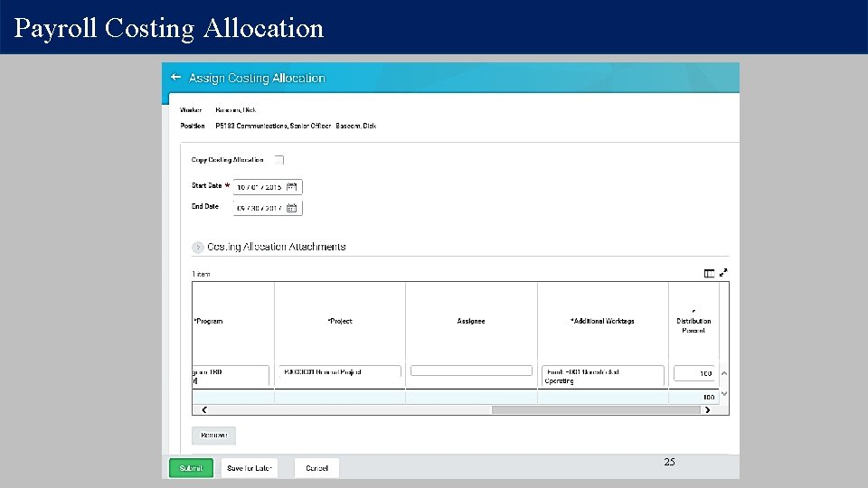The height and width of the screenshot is (488, 868).
Task: Tick the Copy Costing Allocation checkbox
Action: [279, 160]
